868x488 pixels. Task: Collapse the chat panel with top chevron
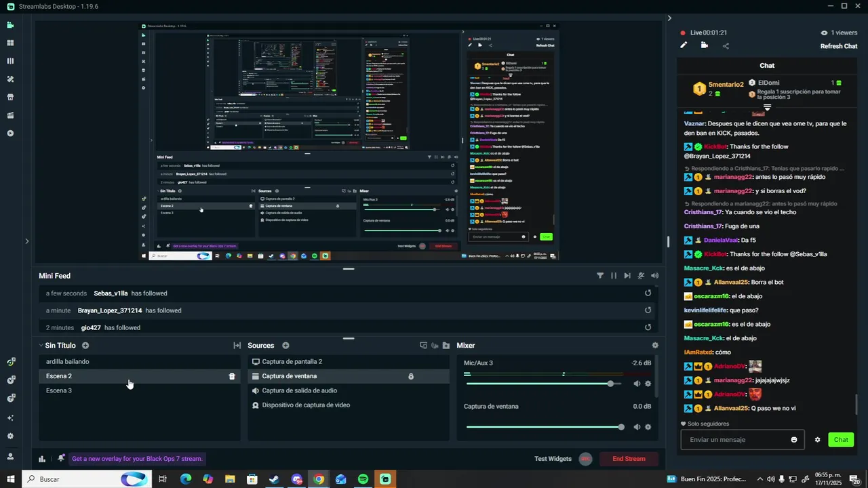point(669,18)
